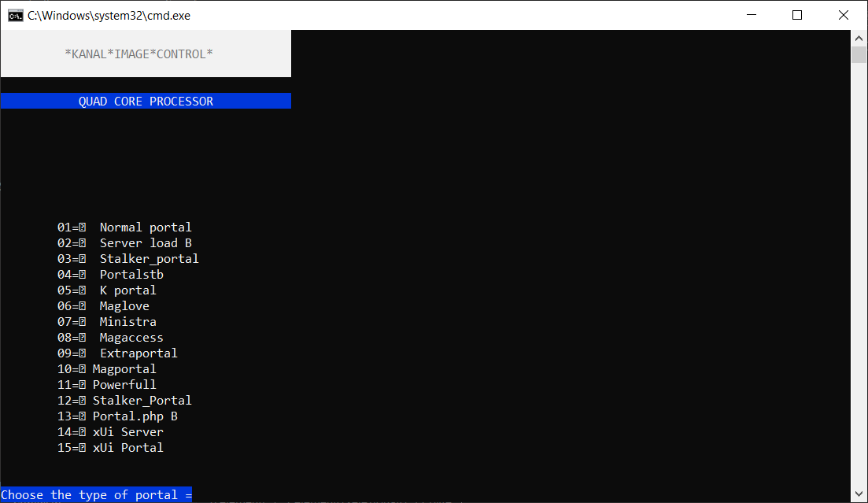This screenshot has width=868, height=503.
Task: Select the '01 Normal portal' line
Action: [124, 227]
